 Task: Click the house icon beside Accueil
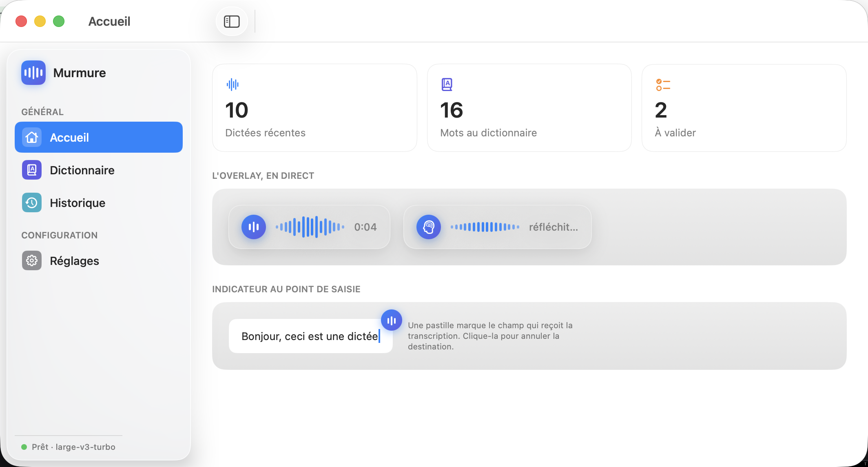coord(32,137)
